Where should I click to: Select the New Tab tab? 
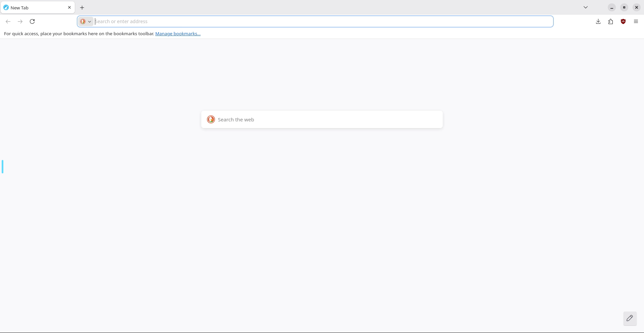[x=34, y=7]
